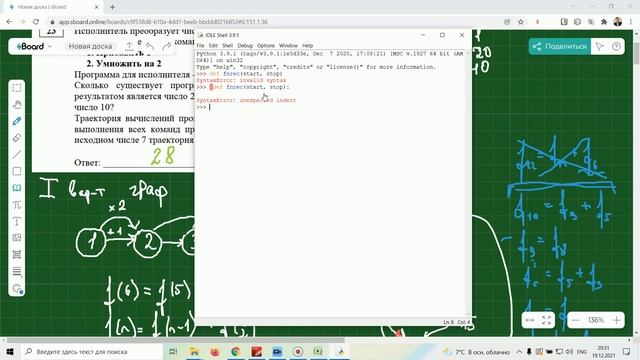Click the Windows taskbar search box

(x=91, y=351)
